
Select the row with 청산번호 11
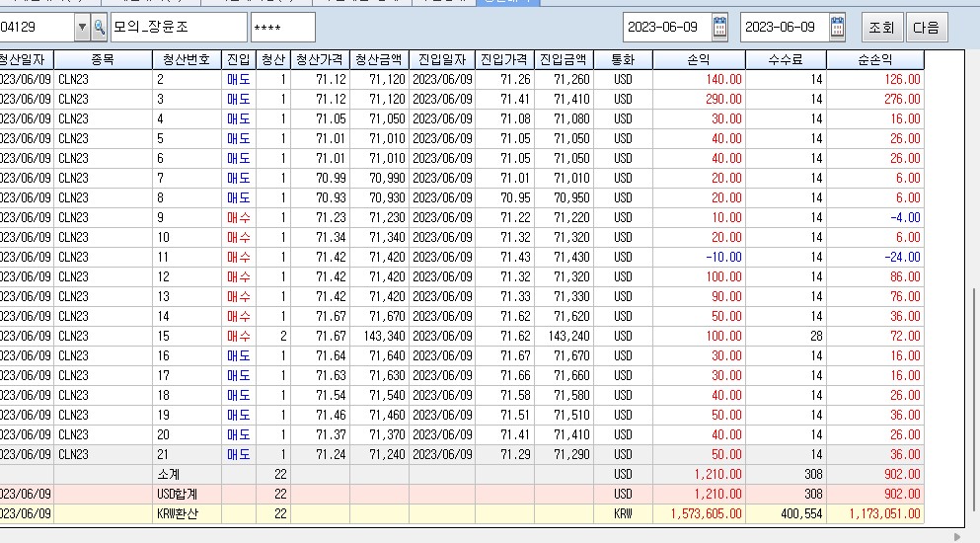[x=395, y=257]
